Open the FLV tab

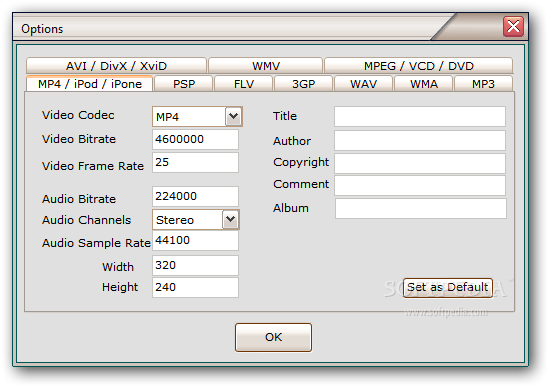point(244,84)
